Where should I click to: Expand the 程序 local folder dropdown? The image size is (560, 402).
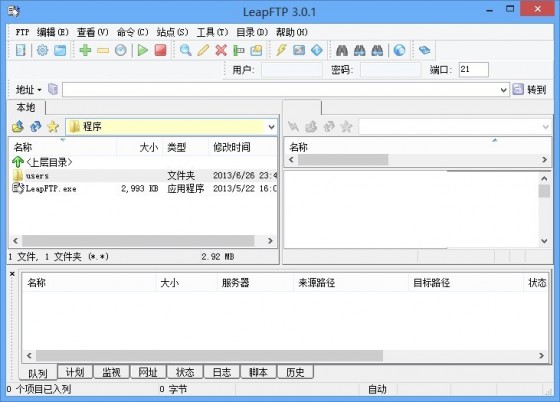271,127
